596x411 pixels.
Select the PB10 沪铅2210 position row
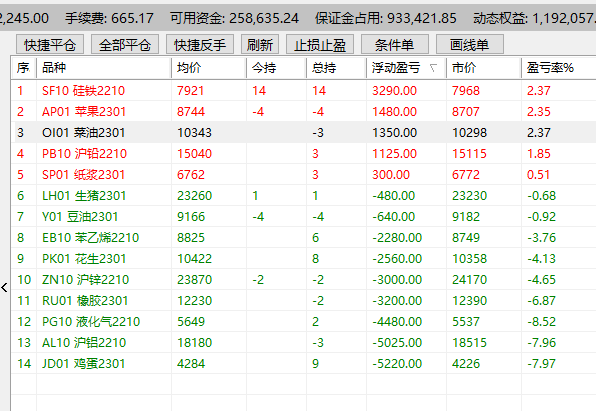click(303, 154)
